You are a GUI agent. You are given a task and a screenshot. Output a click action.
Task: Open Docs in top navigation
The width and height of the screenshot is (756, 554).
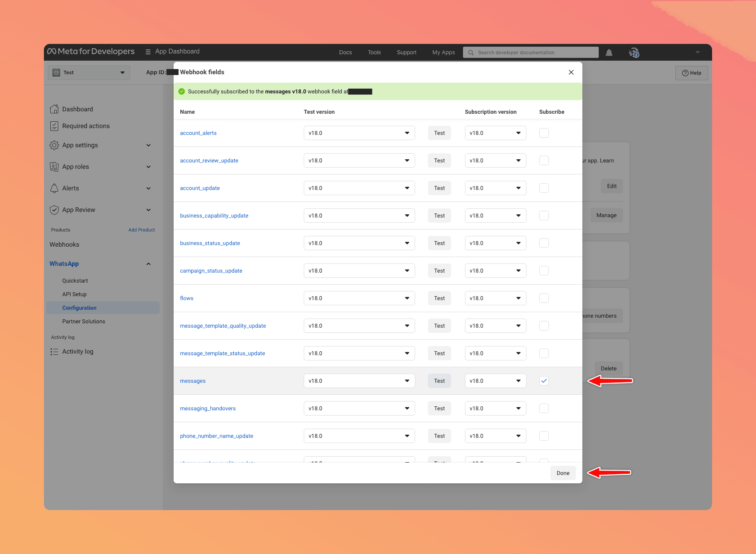(346, 52)
